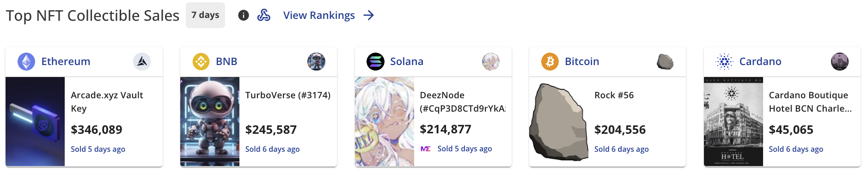Click the Cardano dotted logo icon
The image size is (868, 179).
click(x=724, y=61)
